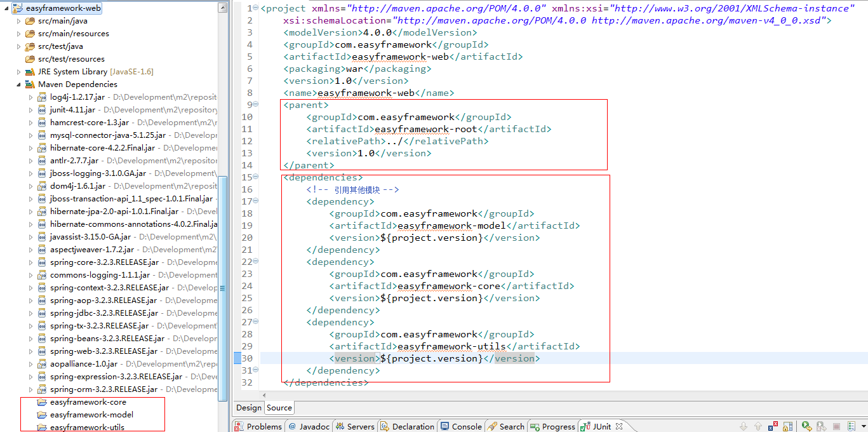Click the src/test/java folder icon with warning
The width and height of the screenshot is (868, 432).
pos(30,46)
